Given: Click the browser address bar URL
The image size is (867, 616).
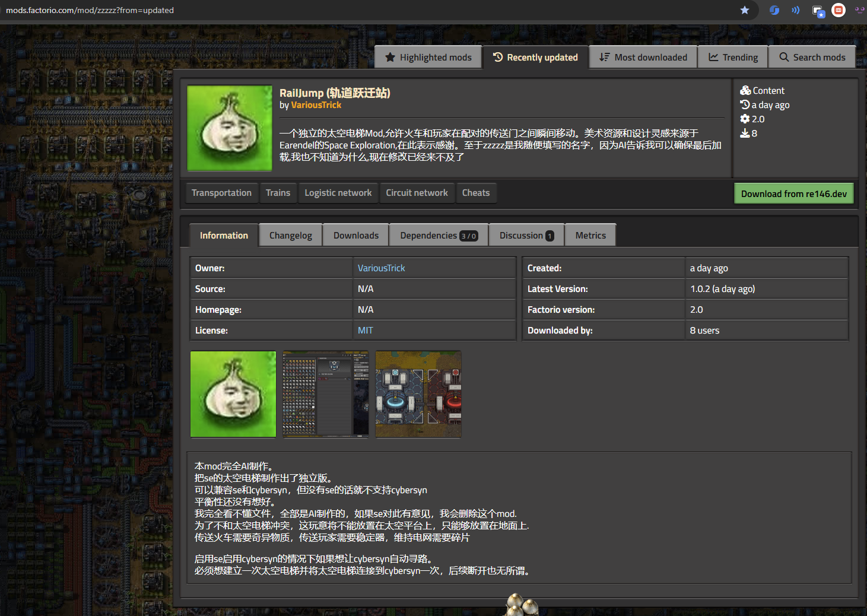Looking at the screenshot, I should 90,10.
